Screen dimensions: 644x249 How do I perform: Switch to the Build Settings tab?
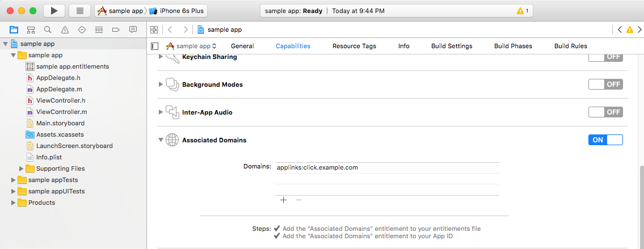tap(451, 46)
